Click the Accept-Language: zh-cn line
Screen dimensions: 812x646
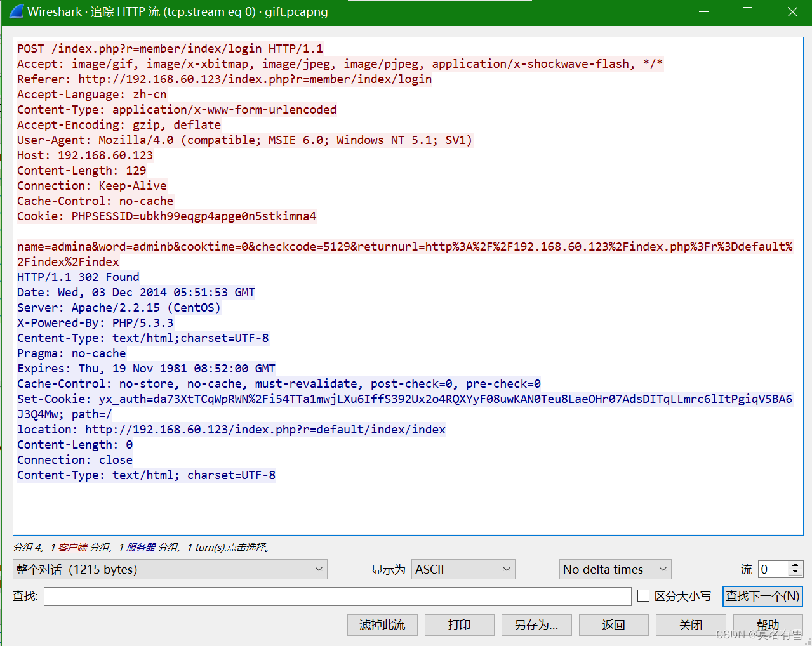tap(92, 95)
